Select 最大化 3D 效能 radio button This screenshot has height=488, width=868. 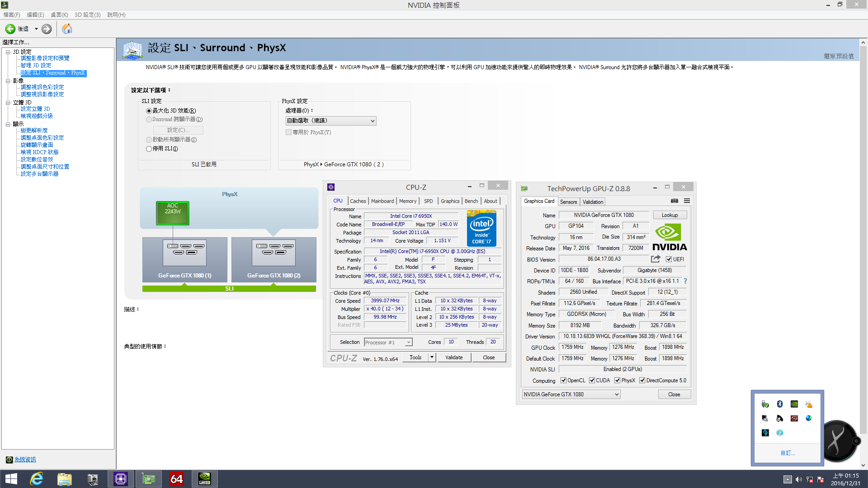149,111
